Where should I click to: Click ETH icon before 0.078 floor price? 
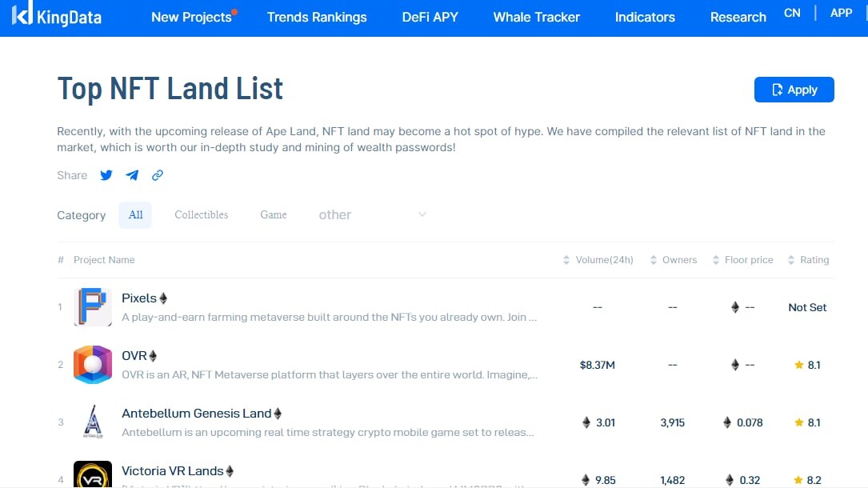727,422
